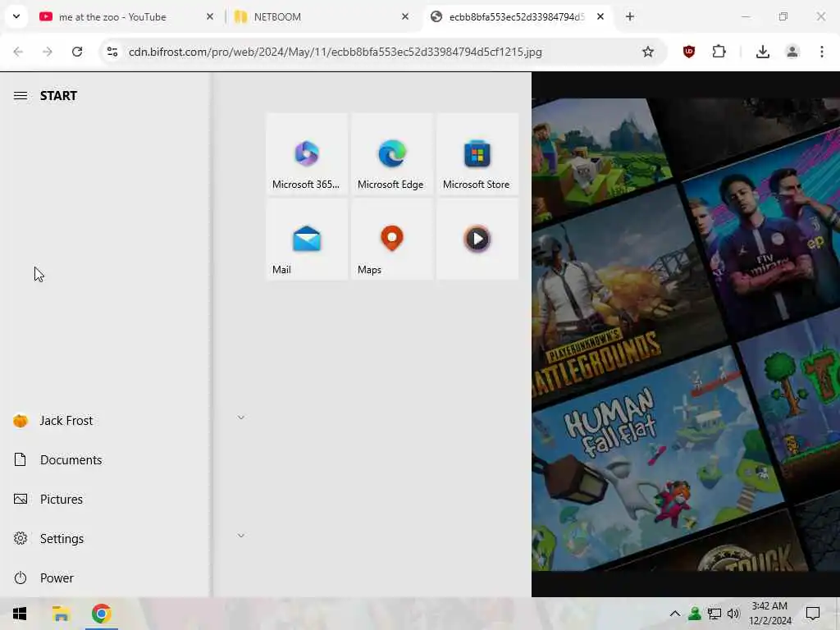Viewport: 840px width, 630px height.
Task: Open uBlock Origin extension
Action: point(689,52)
